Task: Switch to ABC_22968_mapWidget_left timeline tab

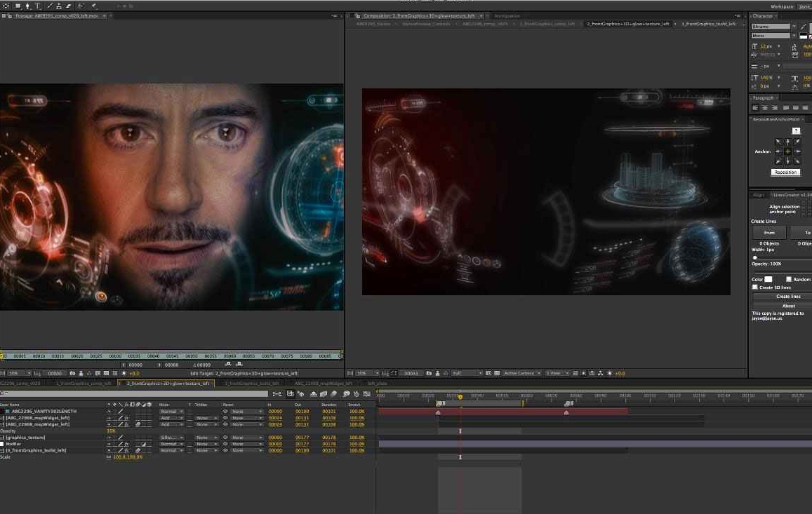Action: (x=323, y=384)
